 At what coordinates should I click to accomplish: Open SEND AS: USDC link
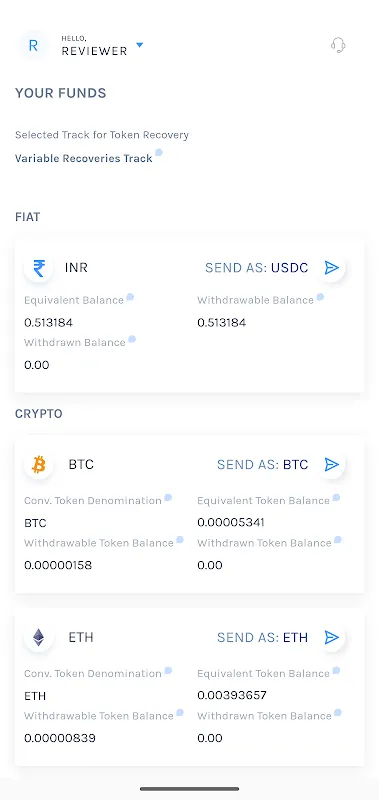[257, 268]
